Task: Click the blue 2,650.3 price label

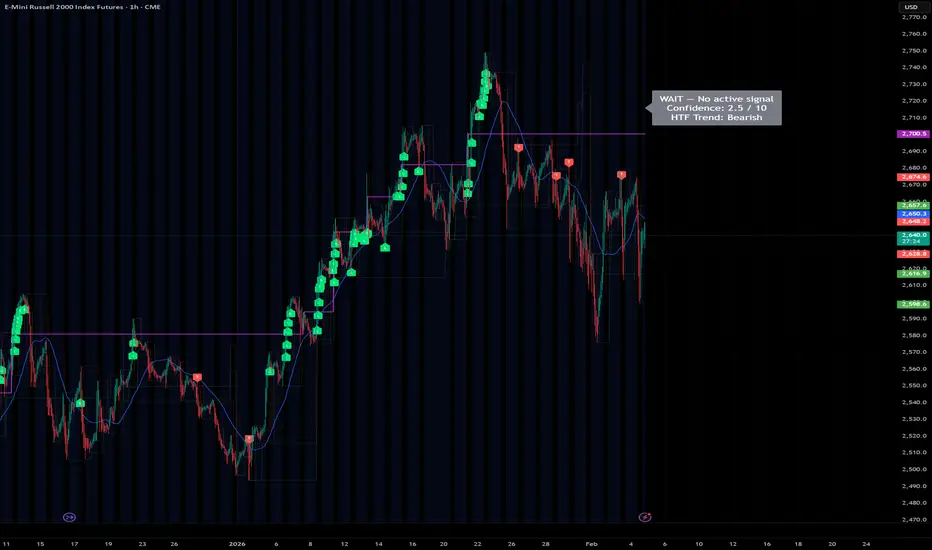Action: [913, 213]
